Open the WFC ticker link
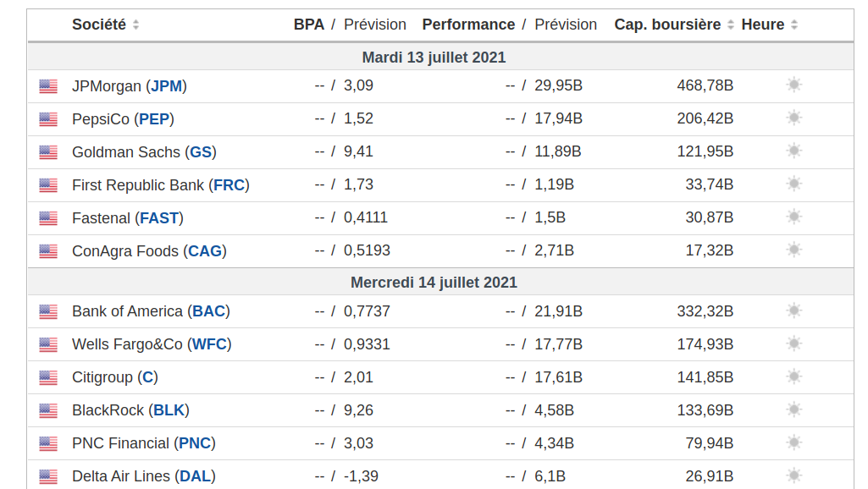The height and width of the screenshot is (489, 868). tap(210, 344)
